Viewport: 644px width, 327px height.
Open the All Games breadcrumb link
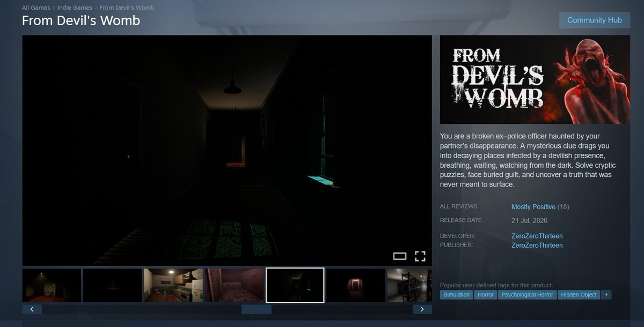[x=36, y=8]
